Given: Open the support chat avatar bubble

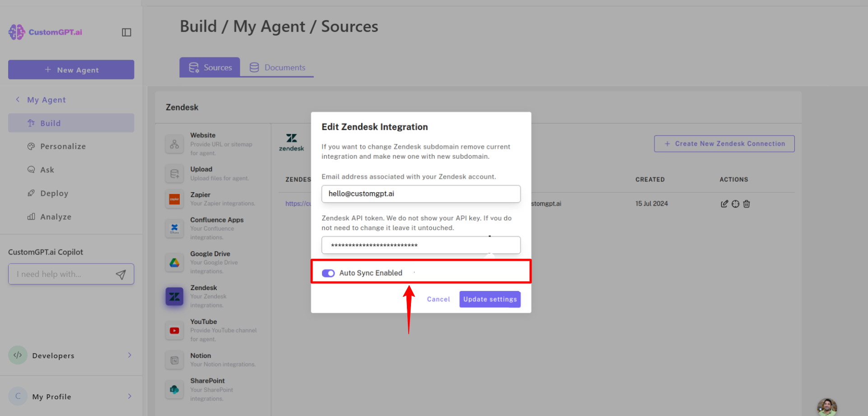Looking at the screenshot, I should tap(827, 407).
